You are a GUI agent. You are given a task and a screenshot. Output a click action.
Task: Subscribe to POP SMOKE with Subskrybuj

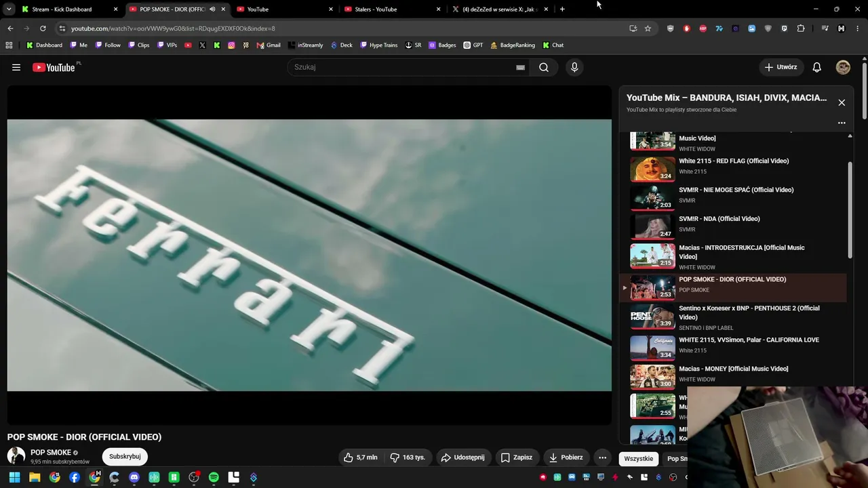[125, 457]
